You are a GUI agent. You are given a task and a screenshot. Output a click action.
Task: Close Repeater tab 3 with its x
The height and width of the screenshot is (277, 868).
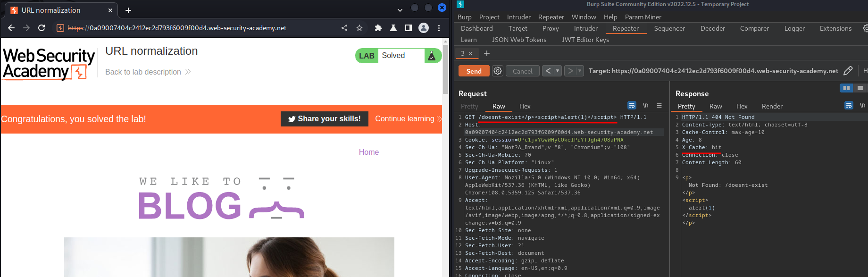(x=470, y=53)
